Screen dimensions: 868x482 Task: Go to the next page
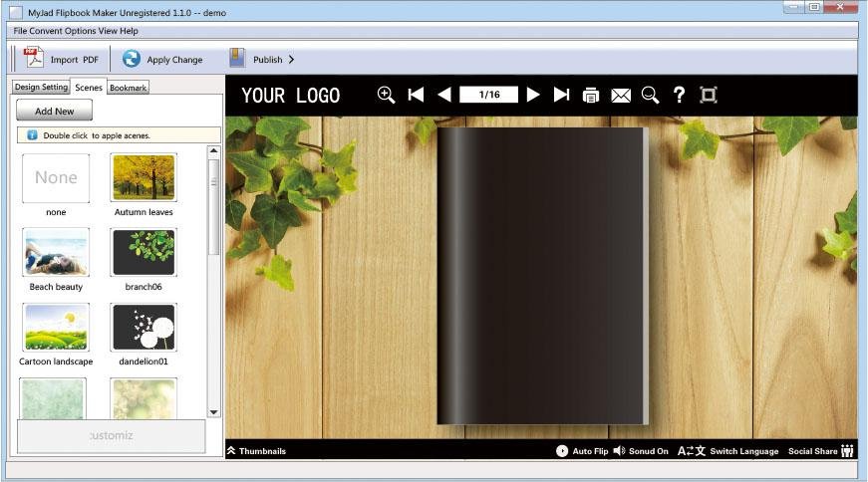coord(533,95)
